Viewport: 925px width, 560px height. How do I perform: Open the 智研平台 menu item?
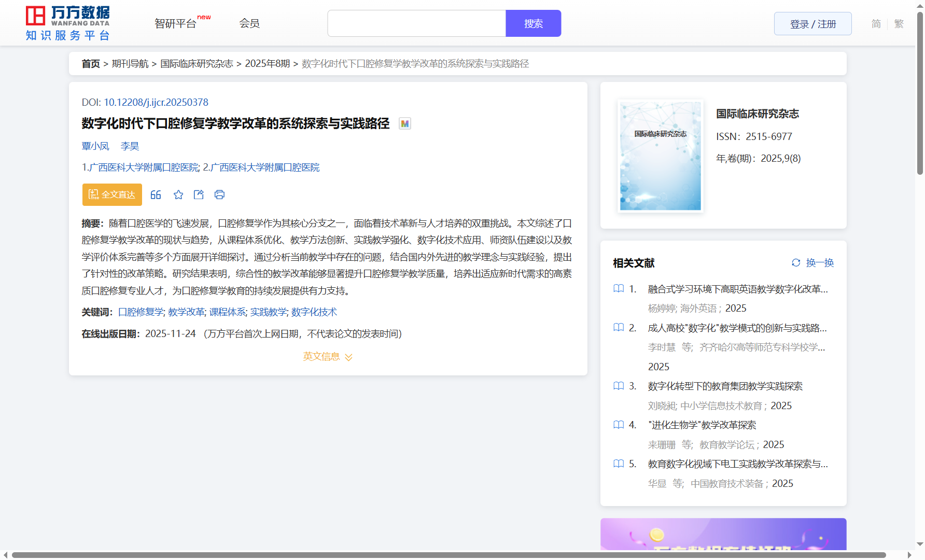coord(175,24)
